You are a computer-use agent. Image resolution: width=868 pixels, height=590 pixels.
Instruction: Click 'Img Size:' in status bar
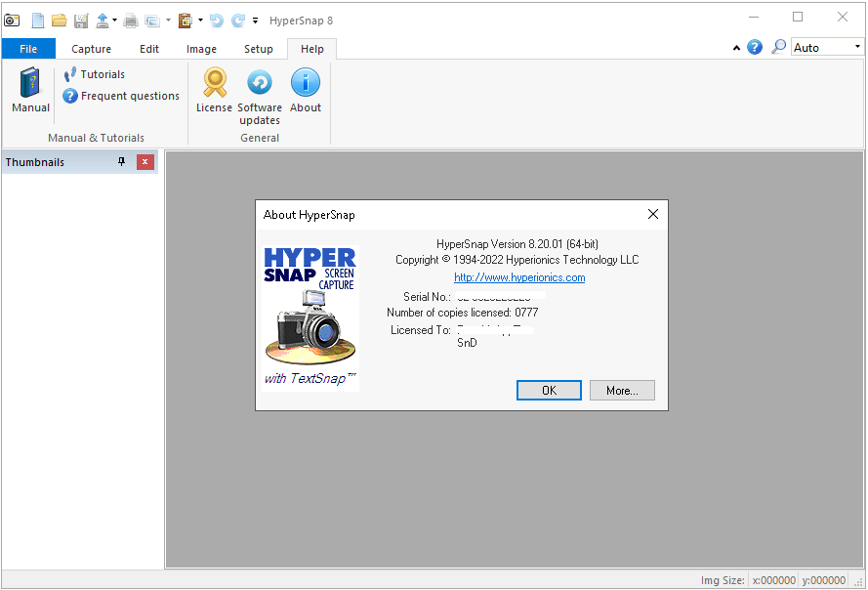723,580
